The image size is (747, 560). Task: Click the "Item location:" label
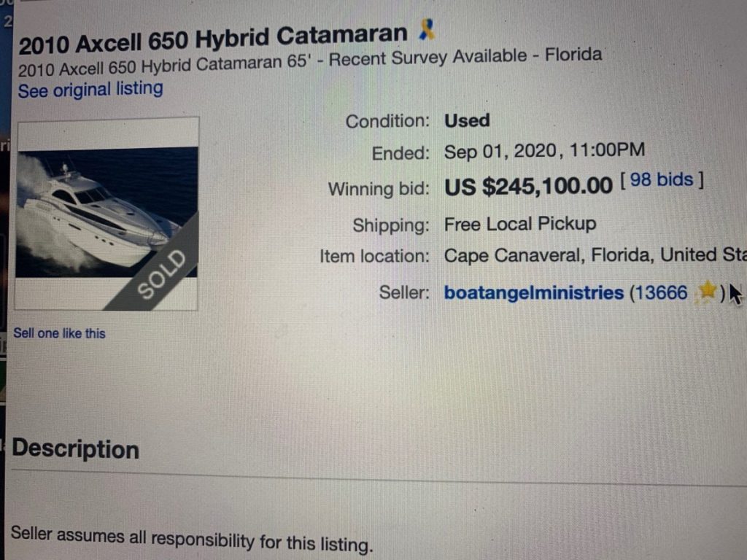(x=374, y=257)
